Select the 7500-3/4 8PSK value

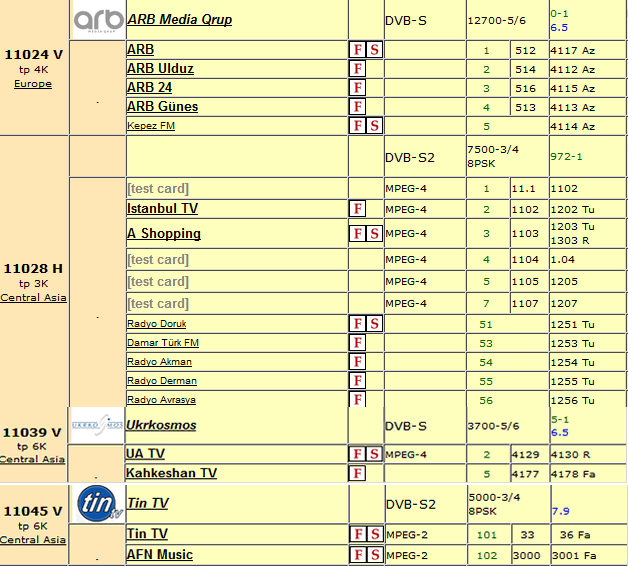click(x=493, y=157)
